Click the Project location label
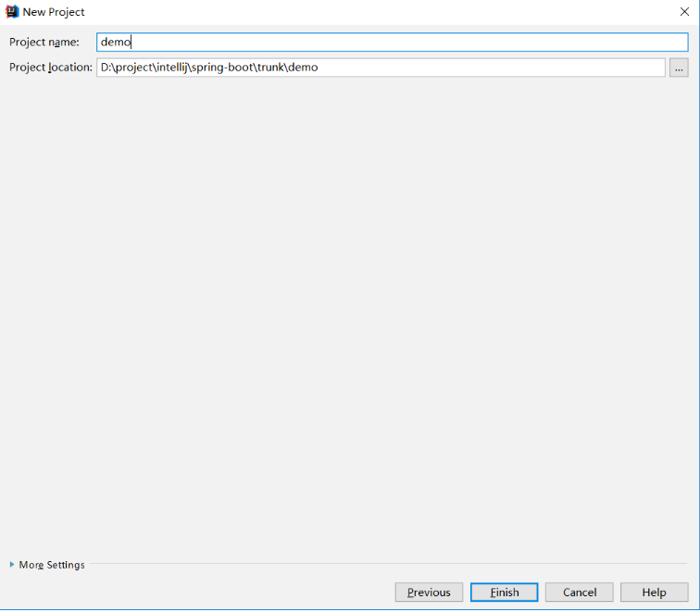This screenshot has height=612, width=700. point(50,68)
